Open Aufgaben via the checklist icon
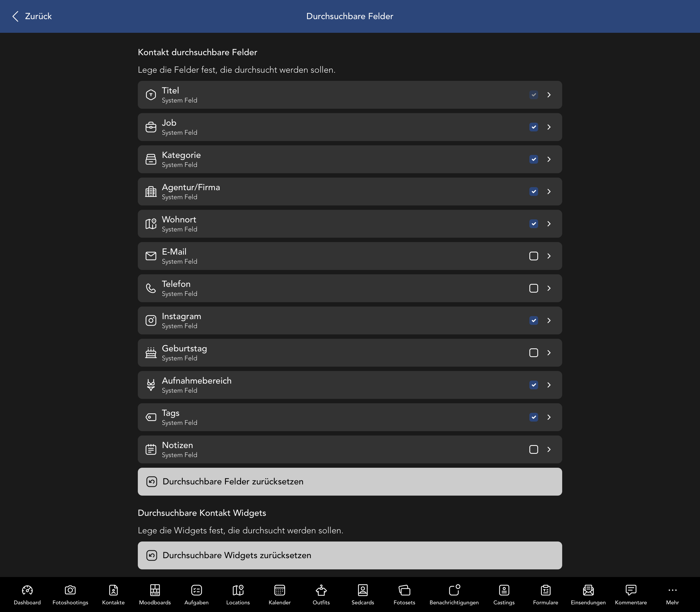Image resolution: width=700 pixels, height=612 pixels. tap(197, 590)
